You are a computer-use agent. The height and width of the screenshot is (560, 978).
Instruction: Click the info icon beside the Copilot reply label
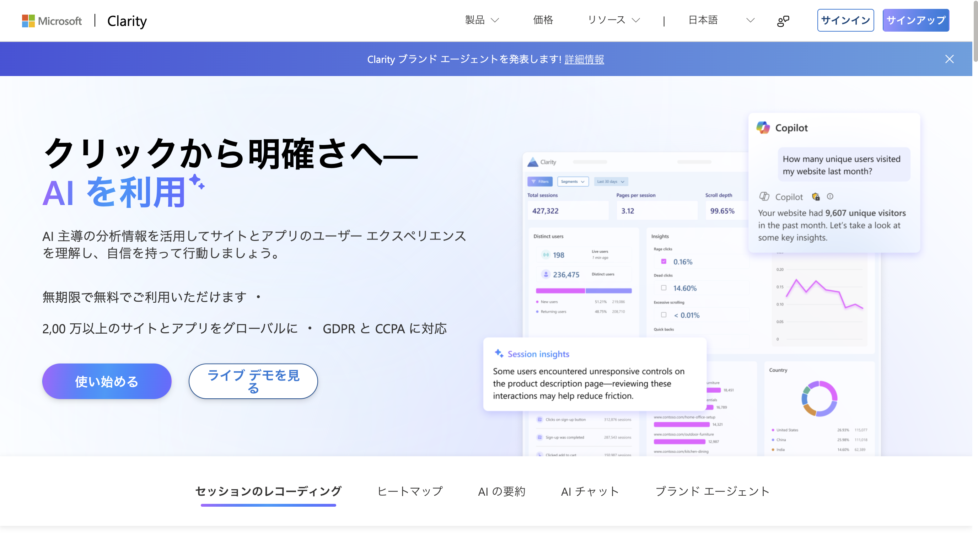pyautogui.click(x=830, y=196)
